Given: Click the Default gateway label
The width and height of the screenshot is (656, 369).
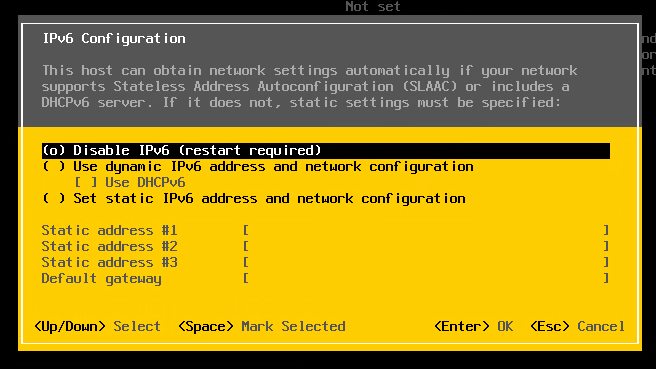Looking at the screenshot, I should tap(101, 279).
